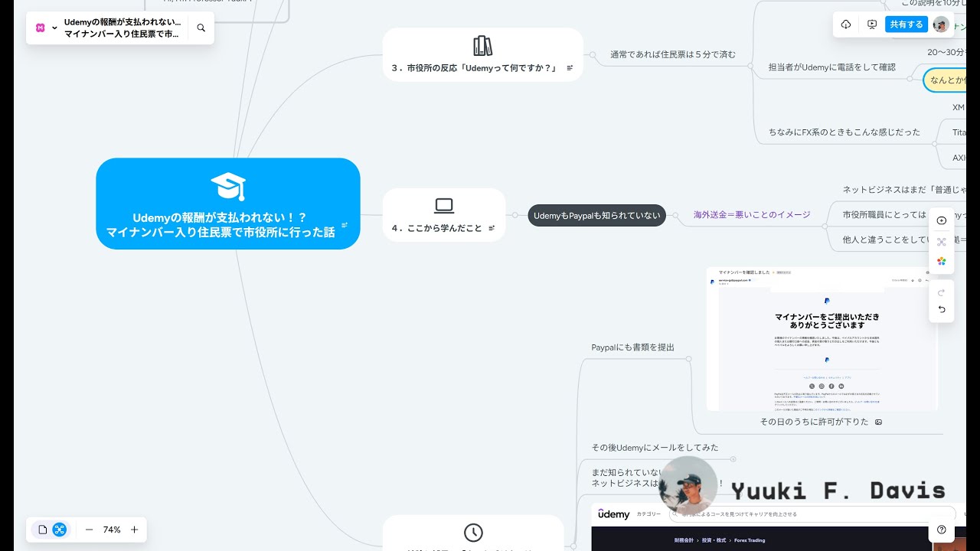Click the laptop icon on topic 4
The width and height of the screenshot is (980, 551).
pyautogui.click(x=444, y=206)
